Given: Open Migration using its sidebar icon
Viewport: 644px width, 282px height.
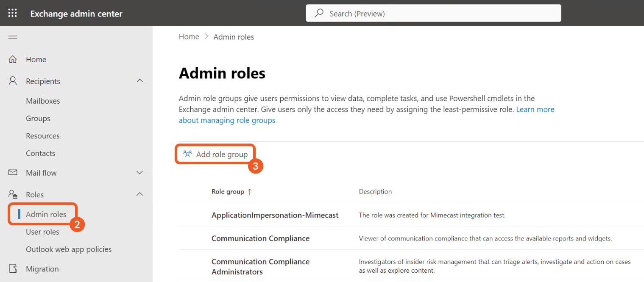Looking at the screenshot, I should pos(13,268).
